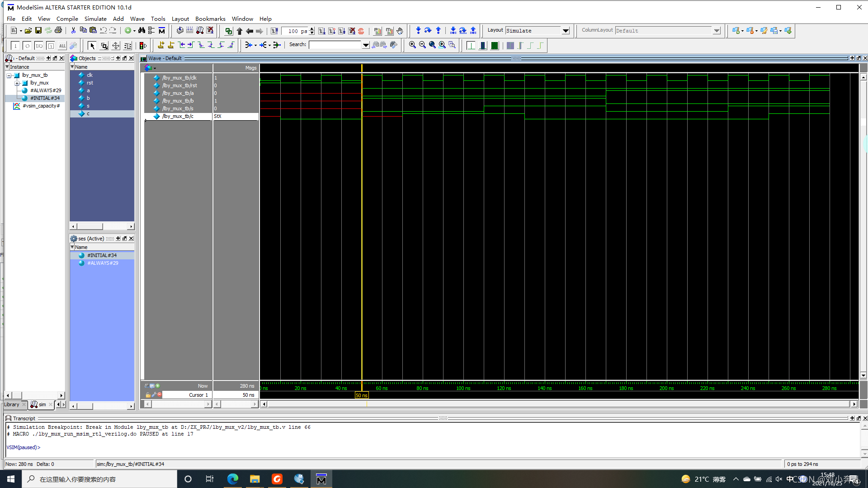Viewport: 868px width, 488px height.
Task: Click the Cut scissors icon
Action: (x=73, y=31)
